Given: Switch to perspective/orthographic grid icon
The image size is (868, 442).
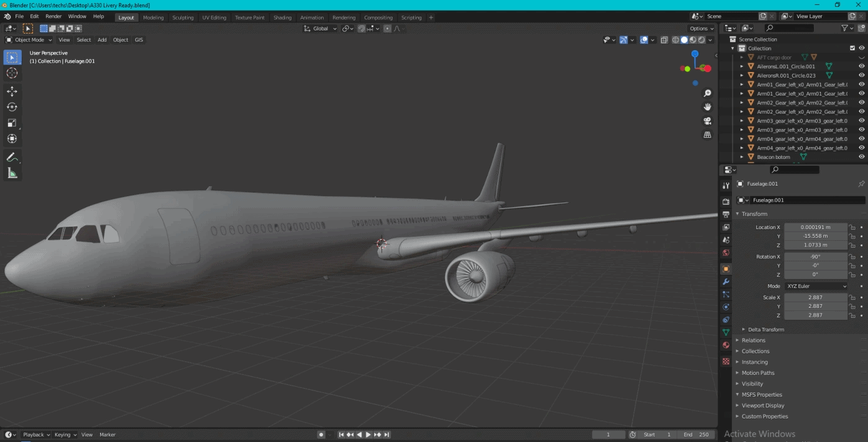Looking at the screenshot, I should click(x=707, y=135).
